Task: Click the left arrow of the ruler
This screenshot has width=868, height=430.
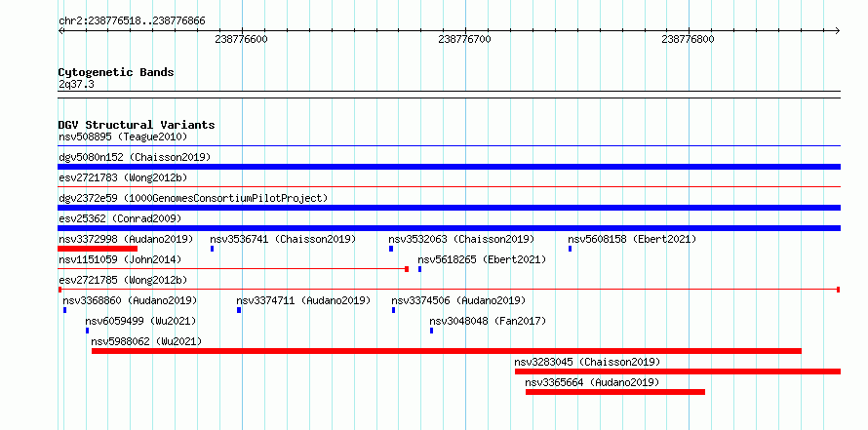Action: (60, 30)
